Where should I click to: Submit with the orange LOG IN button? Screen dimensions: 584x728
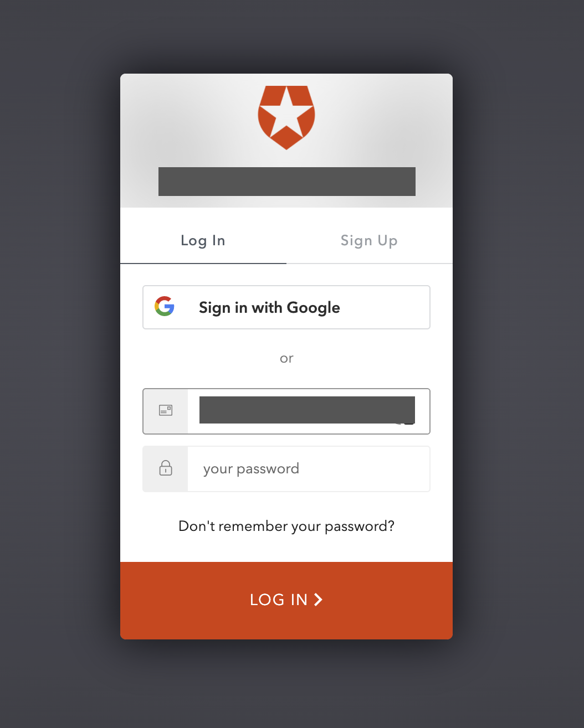pyautogui.click(x=286, y=601)
